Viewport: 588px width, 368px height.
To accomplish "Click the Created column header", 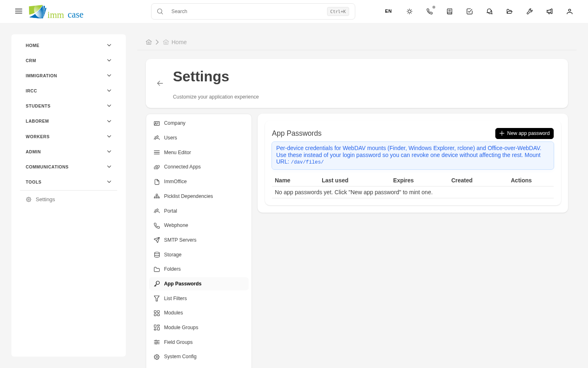I will pos(462,180).
